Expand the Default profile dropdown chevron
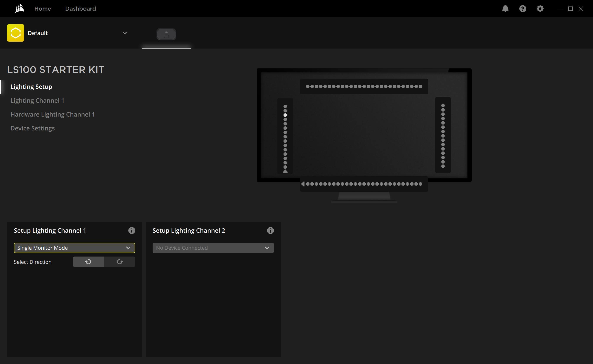The height and width of the screenshot is (364, 593). [125, 33]
